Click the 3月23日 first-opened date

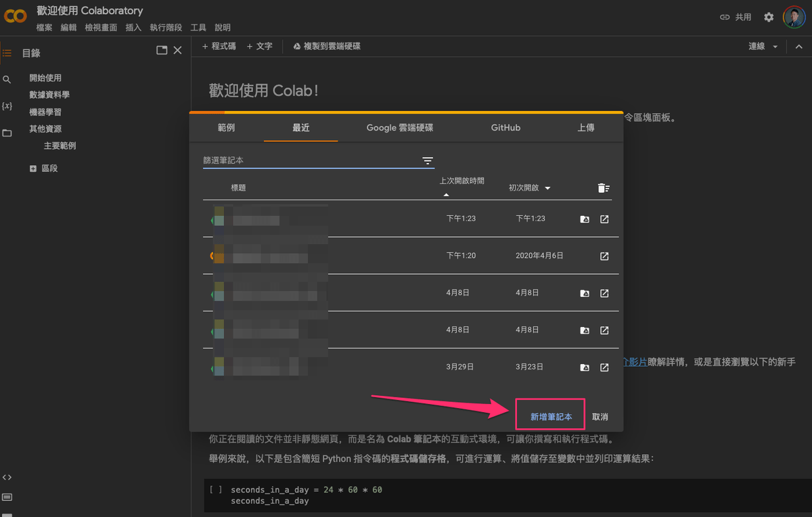[x=529, y=367]
